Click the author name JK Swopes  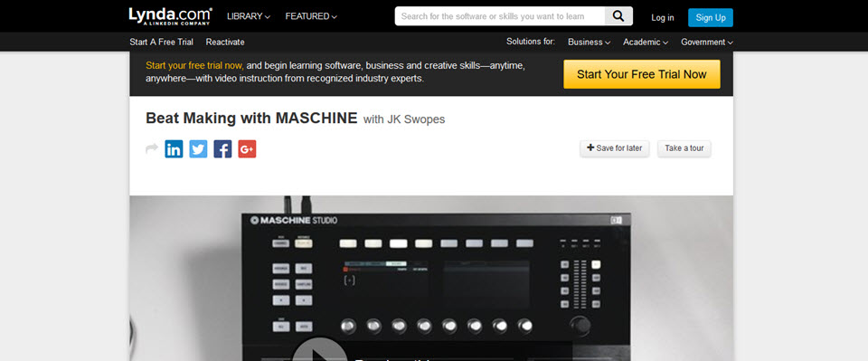click(416, 119)
